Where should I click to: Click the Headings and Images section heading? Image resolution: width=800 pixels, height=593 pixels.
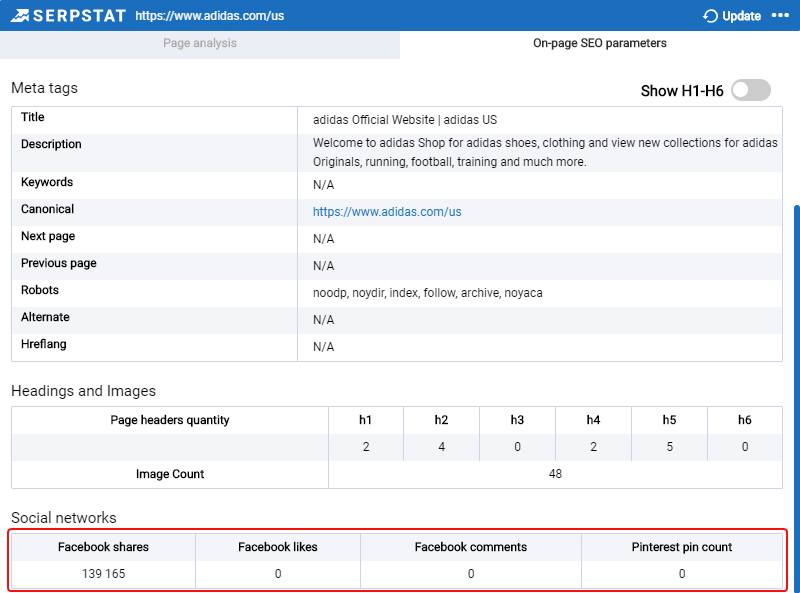[84, 391]
